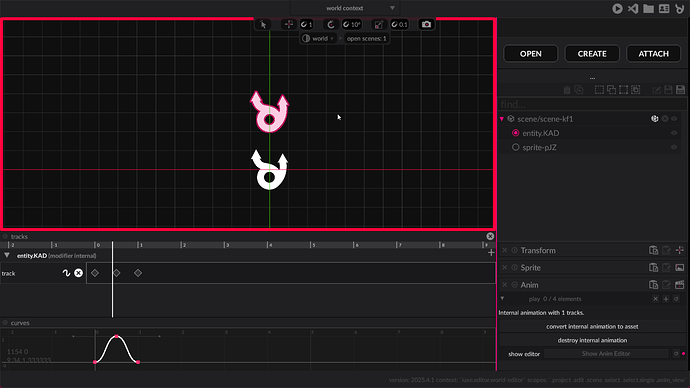Click the CREATE button

(592, 54)
